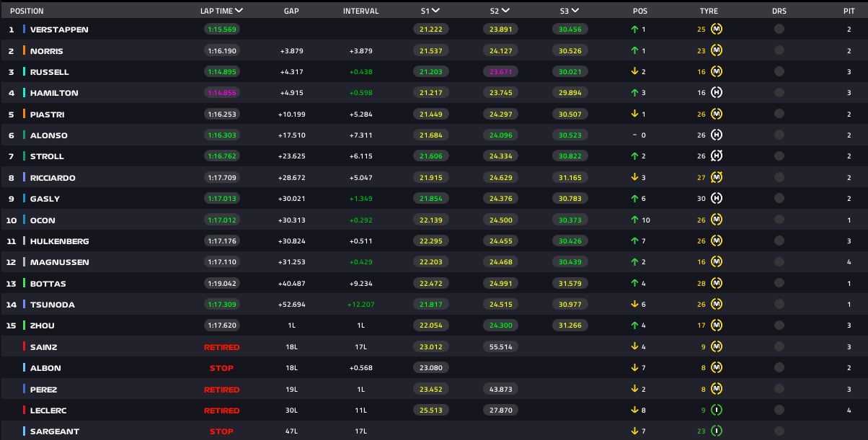Click Verstappen's 1:15.569 lap time
Viewport: 868px width, 440px height.
(221, 30)
